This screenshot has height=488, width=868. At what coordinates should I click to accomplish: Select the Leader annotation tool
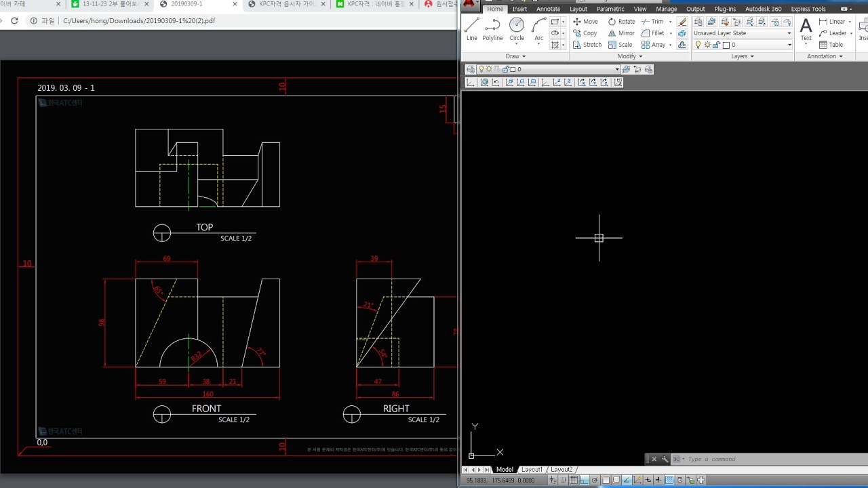pos(833,33)
